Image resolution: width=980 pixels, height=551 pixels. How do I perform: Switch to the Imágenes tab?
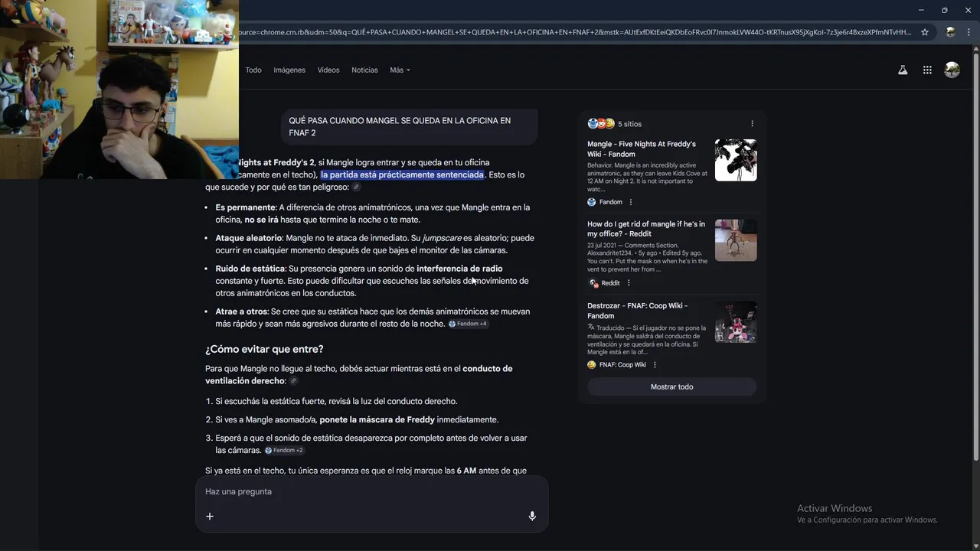[289, 70]
